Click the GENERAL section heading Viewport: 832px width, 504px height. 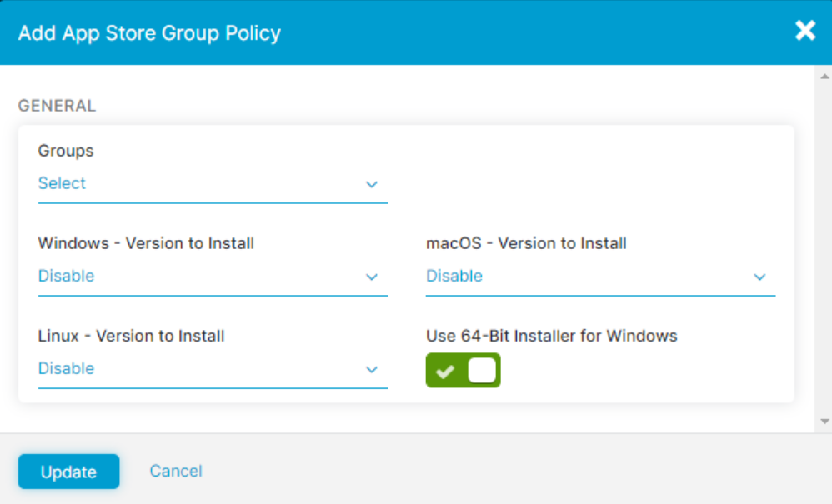[x=57, y=106]
